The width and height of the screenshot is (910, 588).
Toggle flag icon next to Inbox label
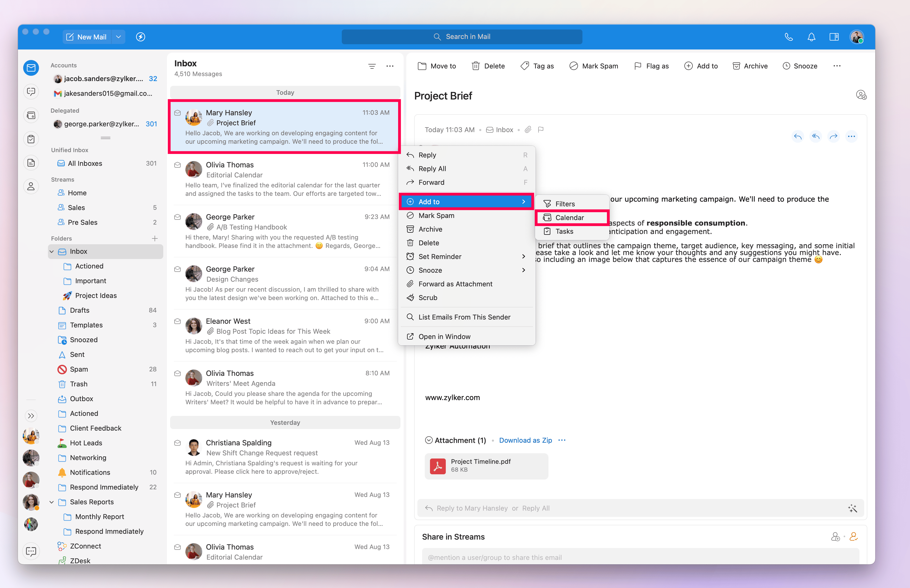tap(541, 130)
